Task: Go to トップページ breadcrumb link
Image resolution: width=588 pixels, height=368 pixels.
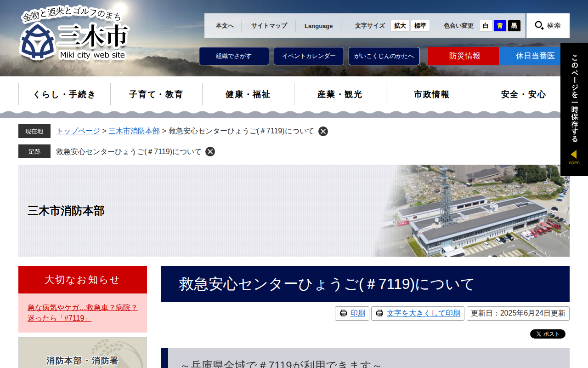Action: pyautogui.click(x=78, y=131)
